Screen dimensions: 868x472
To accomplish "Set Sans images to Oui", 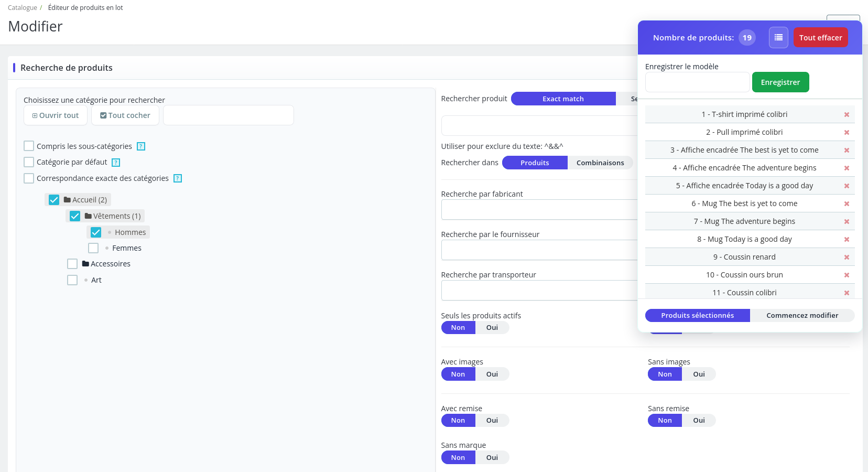I will [x=699, y=374].
